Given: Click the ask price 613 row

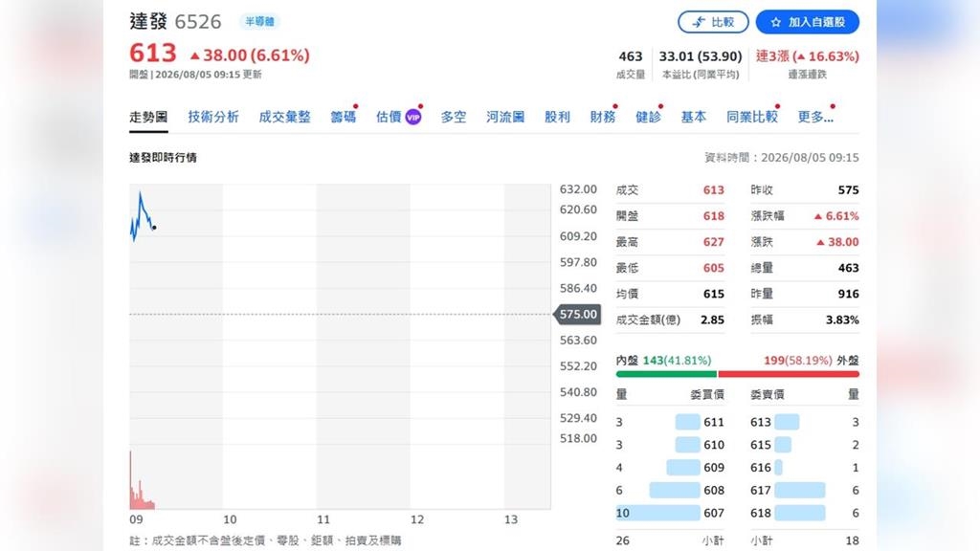Looking at the screenshot, I should pos(804,422).
